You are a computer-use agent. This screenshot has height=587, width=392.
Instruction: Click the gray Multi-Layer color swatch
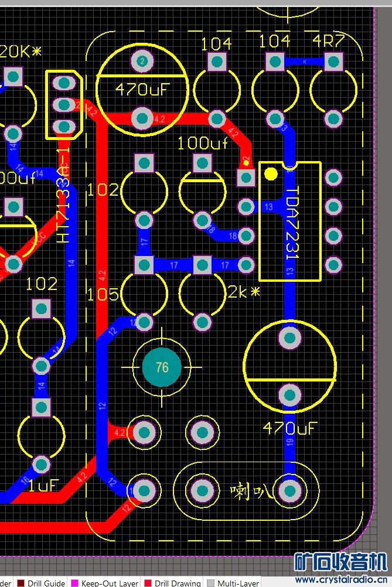tap(211, 583)
